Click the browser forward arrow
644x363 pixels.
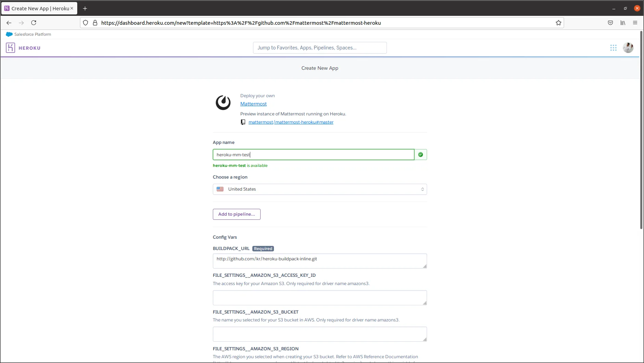click(x=21, y=23)
